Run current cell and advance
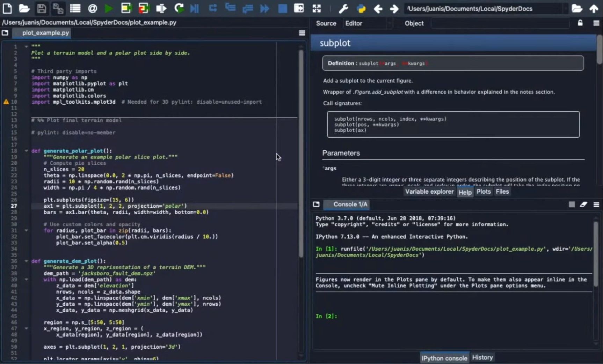603x364 pixels. point(144,8)
